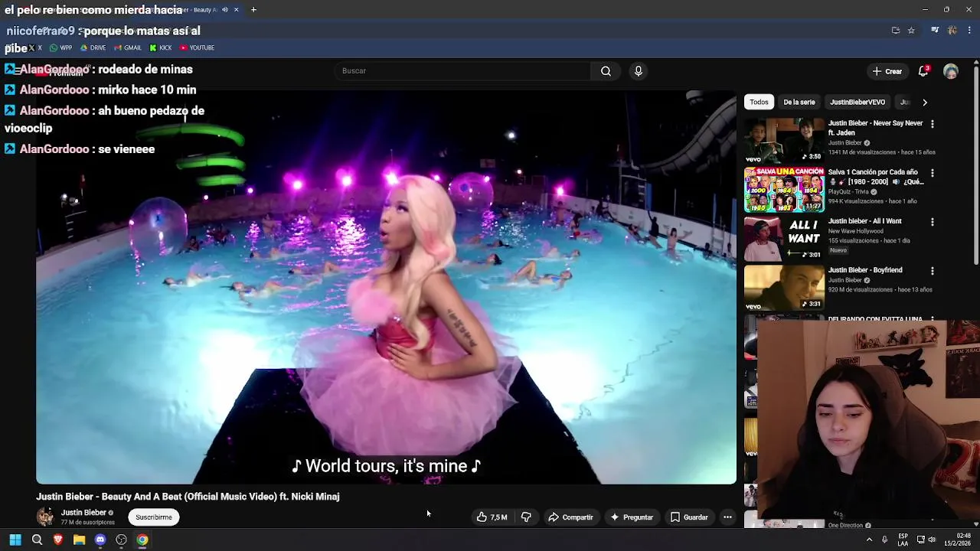This screenshot has width=980, height=551.
Task: Open the Chrome profile avatar
Action: pyautogui.click(x=952, y=31)
